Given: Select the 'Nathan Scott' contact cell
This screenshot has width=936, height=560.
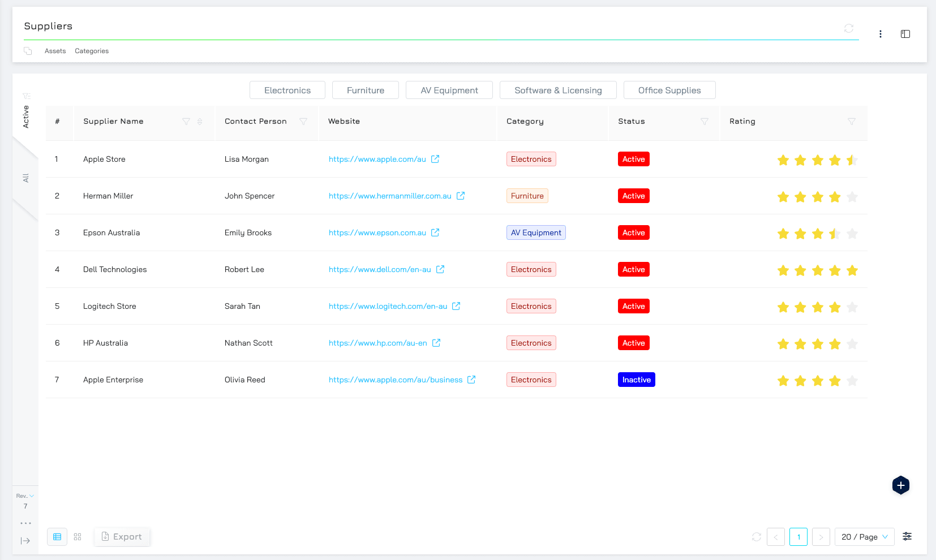Looking at the screenshot, I should point(248,343).
